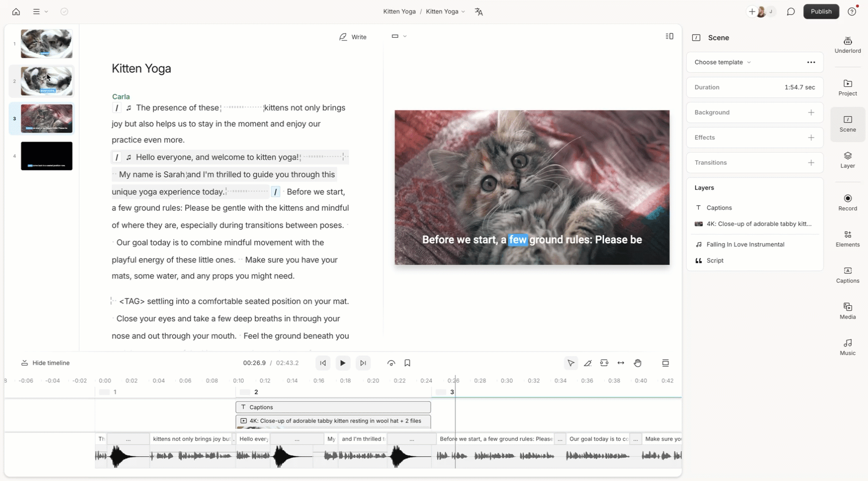Play the composition
The image size is (868, 481).
343,363
